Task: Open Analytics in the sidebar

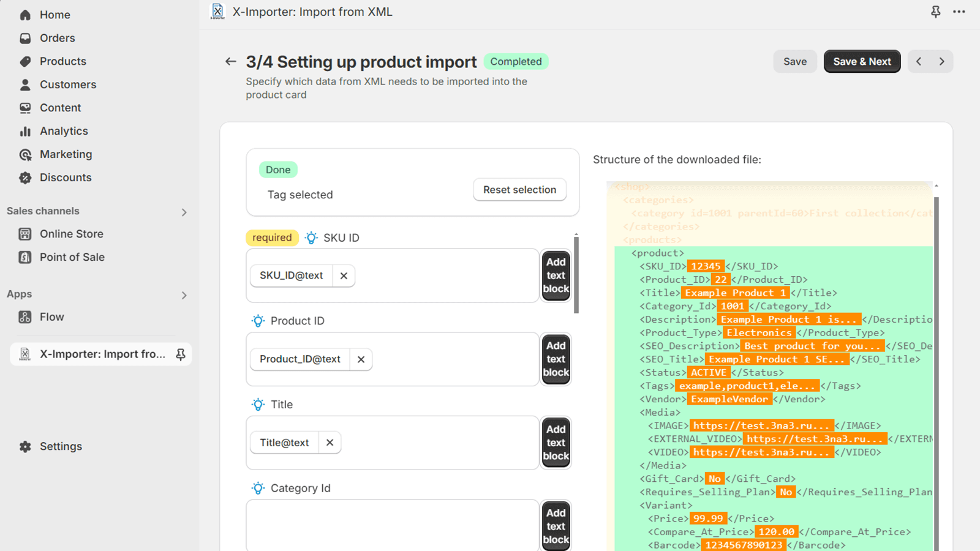Action: (x=64, y=131)
